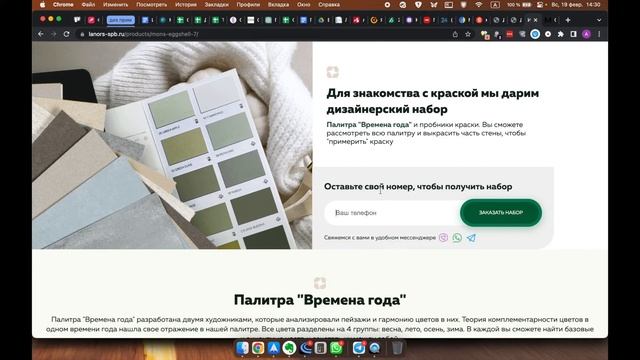Click the address bar URL
This screenshot has height=360, width=640.
[144, 34]
